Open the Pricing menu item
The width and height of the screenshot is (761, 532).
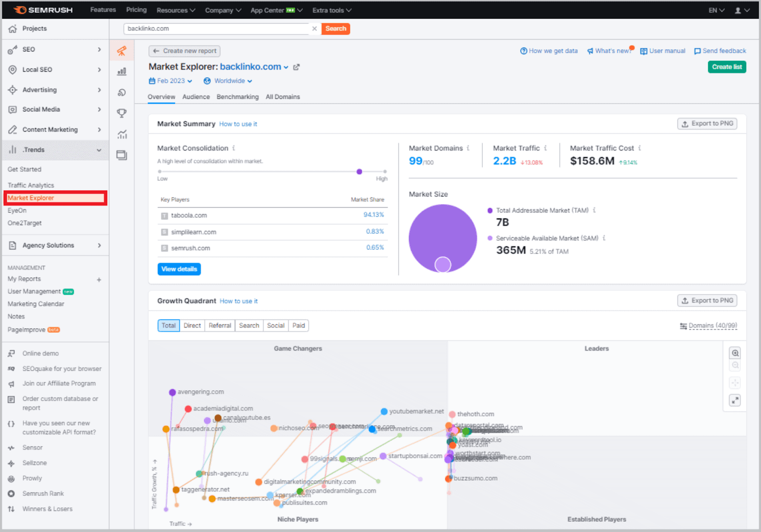137,10
